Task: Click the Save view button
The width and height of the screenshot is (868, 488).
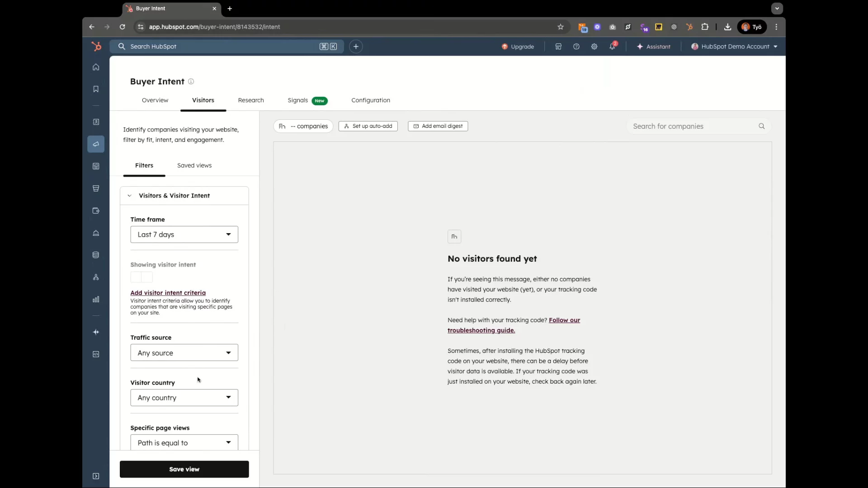Action: coord(184,469)
